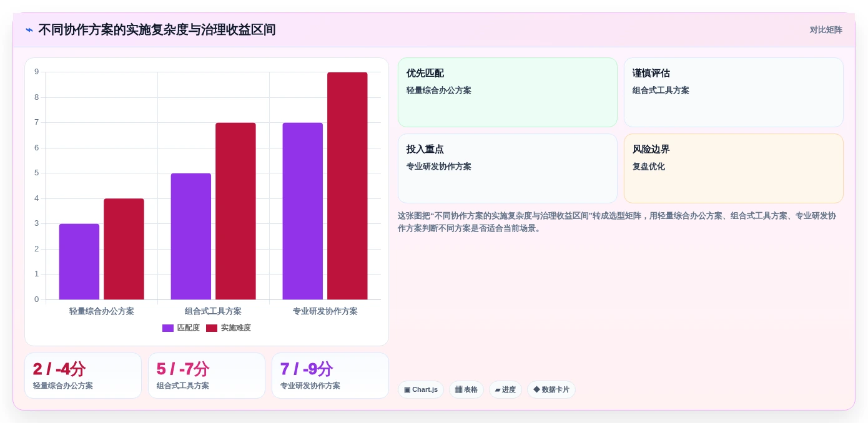868x423 pixels.
Task: Toggle the 匹配度 legend purple swatch
Action: pyautogui.click(x=168, y=328)
